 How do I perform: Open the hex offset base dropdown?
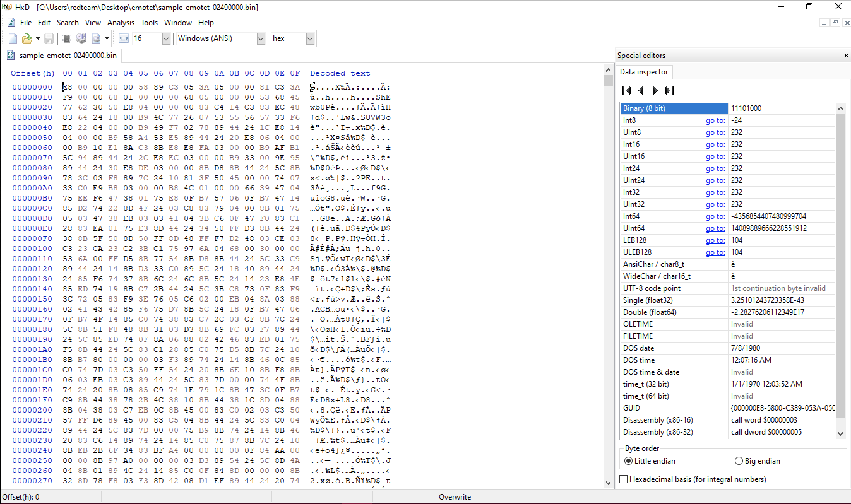click(x=310, y=39)
